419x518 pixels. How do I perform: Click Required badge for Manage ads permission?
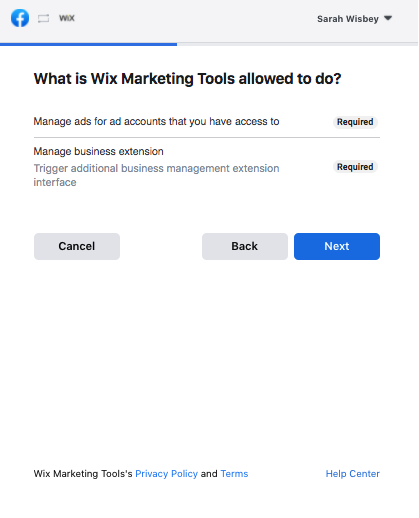click(x=355, y=122)
